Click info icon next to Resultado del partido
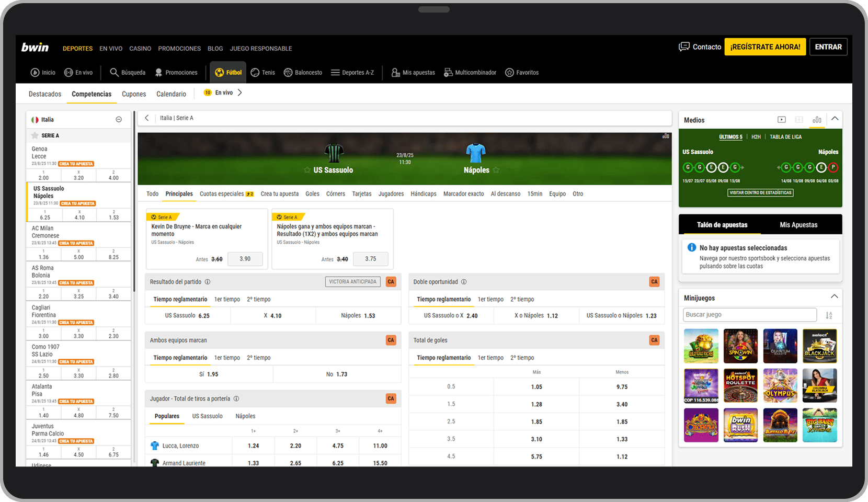 click(208, 282)
